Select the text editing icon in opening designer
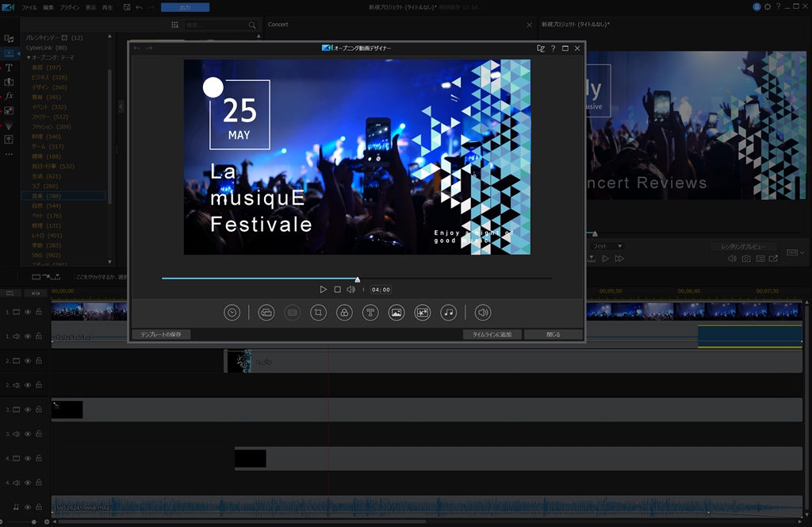This screenshot has height=527, width=812. 370,312
